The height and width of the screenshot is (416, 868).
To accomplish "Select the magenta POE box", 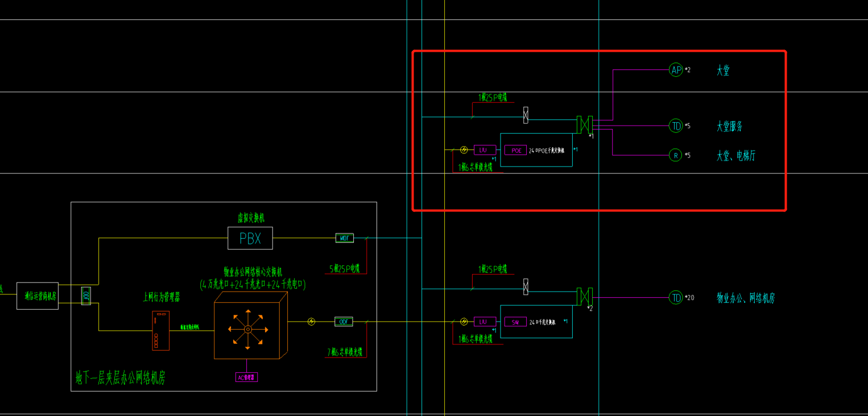I will click(x=515, y=151).
